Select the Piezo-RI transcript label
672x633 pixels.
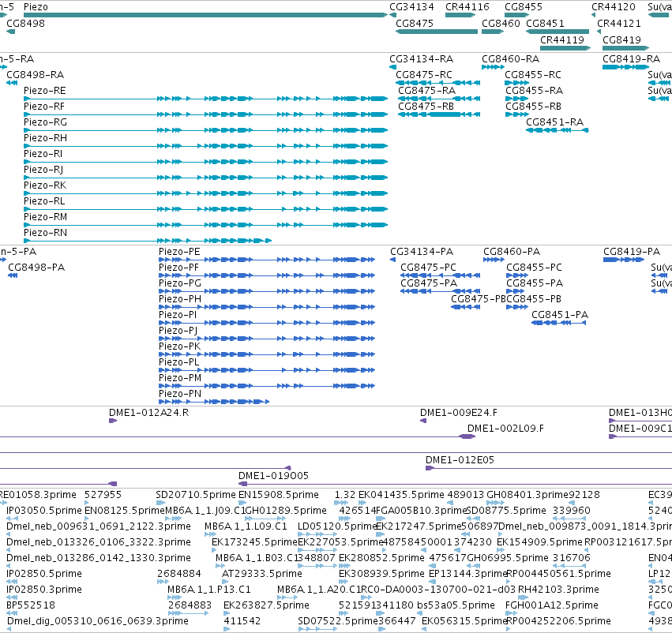tap(43, 154)
